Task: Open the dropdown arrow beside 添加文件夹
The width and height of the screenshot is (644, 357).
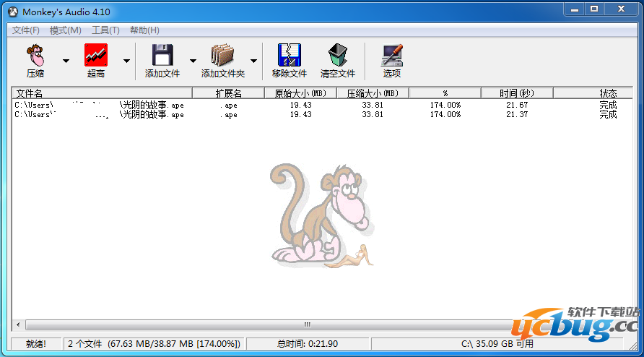Action: click(254, 61)
